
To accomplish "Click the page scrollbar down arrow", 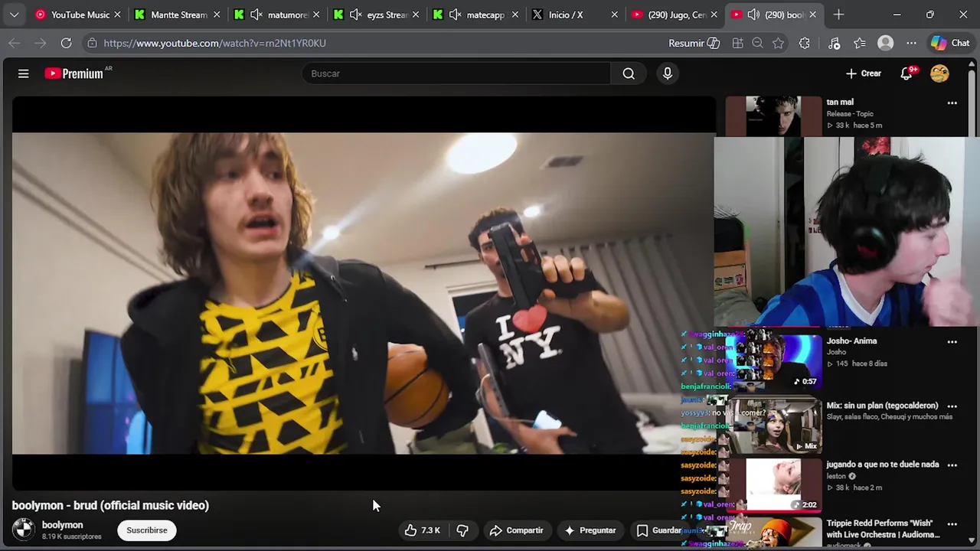I will pyautogui.click(x=972, y=540).
